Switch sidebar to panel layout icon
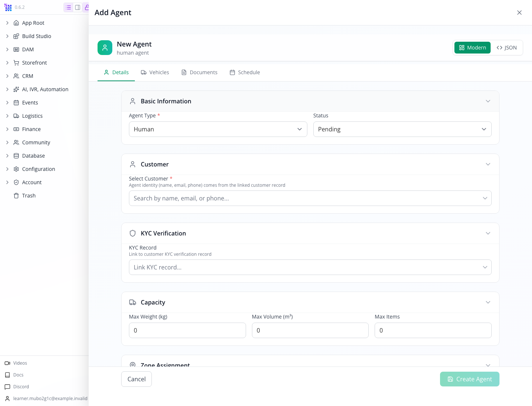The height and width of the screenshot is (406, 532). coord(78,7)
